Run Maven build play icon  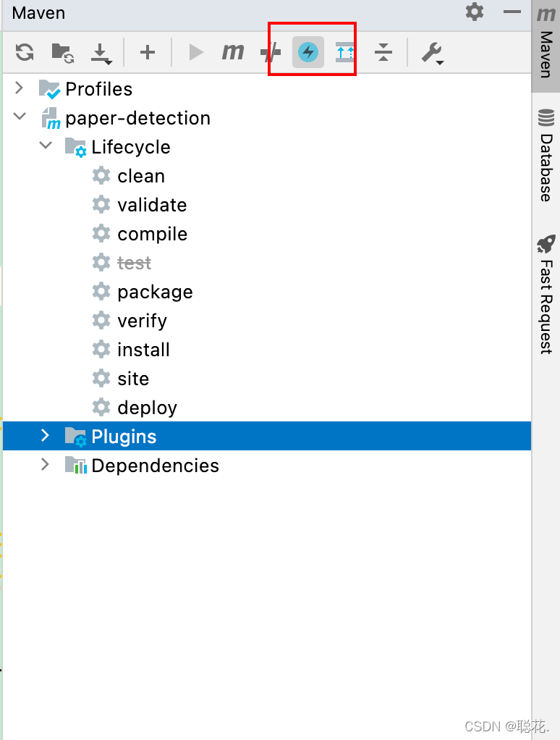point(195,52)
